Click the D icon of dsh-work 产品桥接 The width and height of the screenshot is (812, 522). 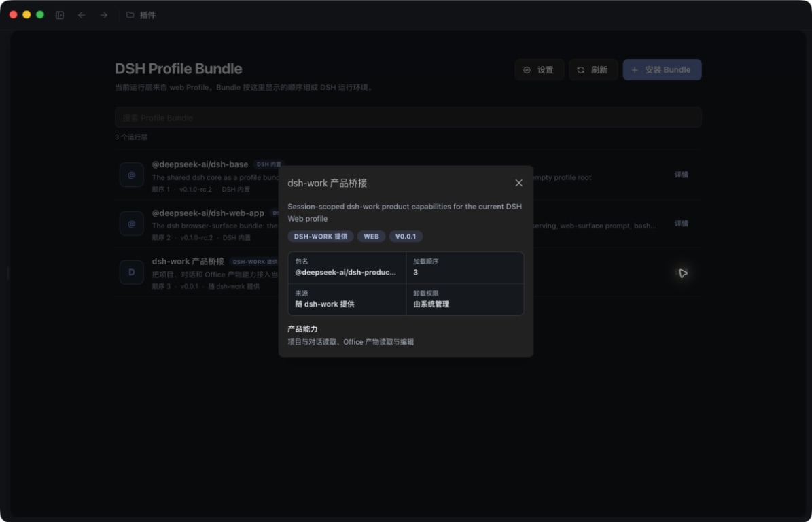[x=132, y=273]
